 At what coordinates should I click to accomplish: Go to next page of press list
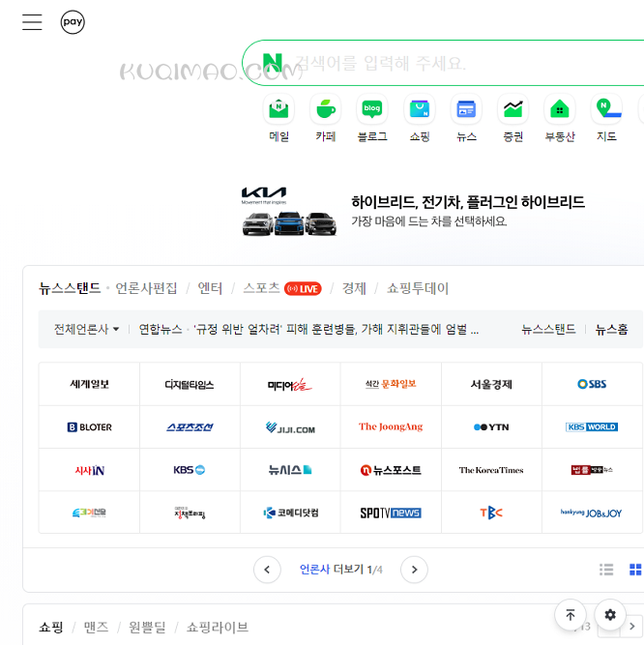pyautogui.click(x=414, y=570)
